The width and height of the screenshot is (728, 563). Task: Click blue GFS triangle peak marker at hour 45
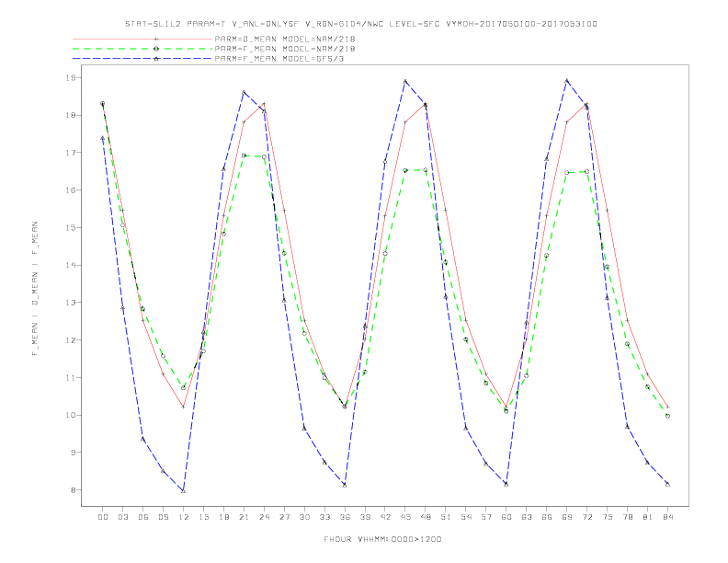[405, 81]
